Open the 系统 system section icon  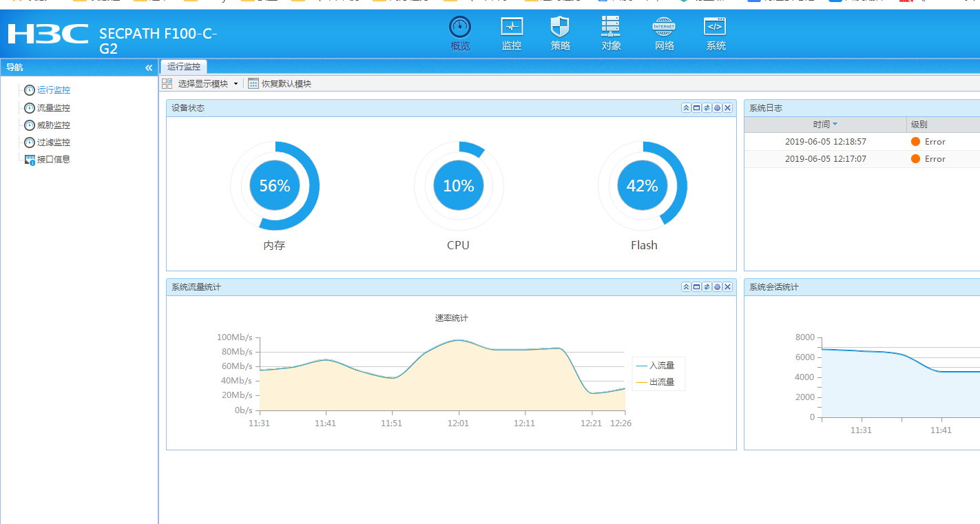pos(715,28)
